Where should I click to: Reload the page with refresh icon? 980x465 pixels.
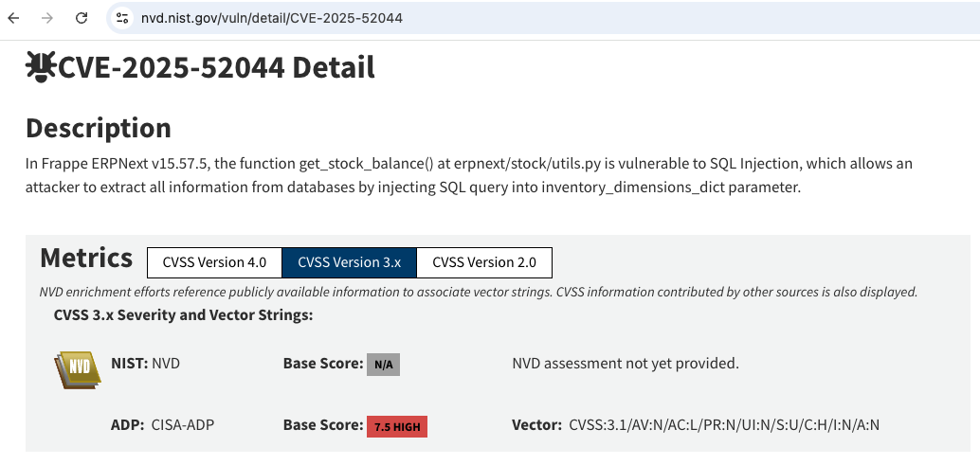click(82, 18)
